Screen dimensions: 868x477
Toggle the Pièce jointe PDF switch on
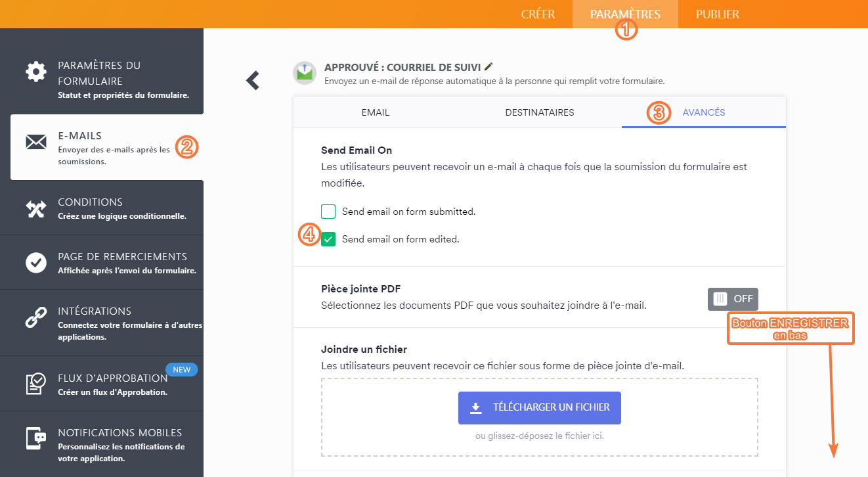click(733, 299)
